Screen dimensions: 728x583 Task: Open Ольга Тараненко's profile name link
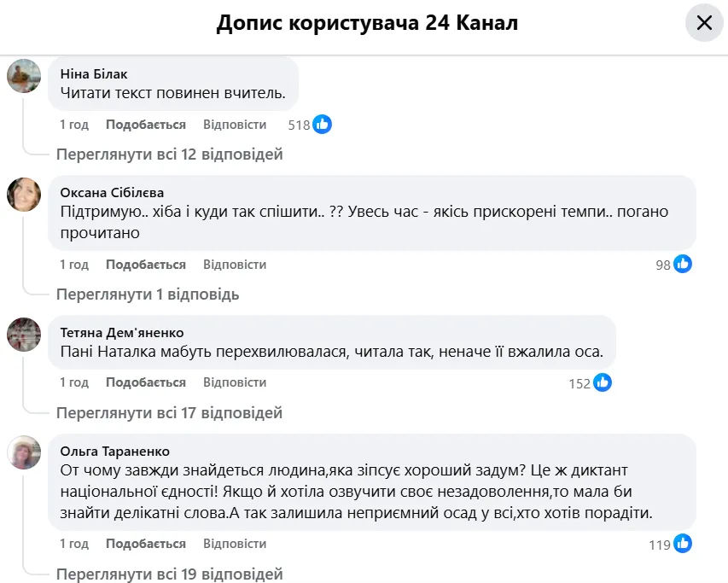pyautogui.click(x=115, y=451)
